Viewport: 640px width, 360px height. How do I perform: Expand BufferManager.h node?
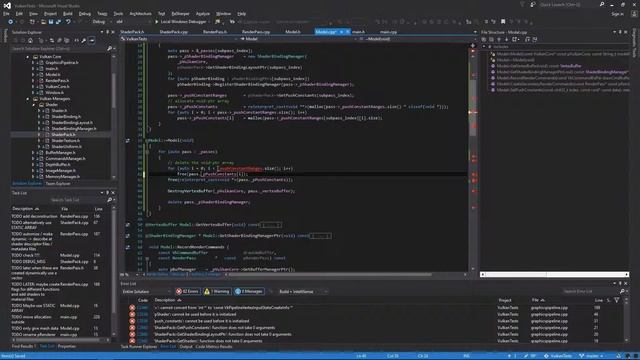(x=33, y=153)
